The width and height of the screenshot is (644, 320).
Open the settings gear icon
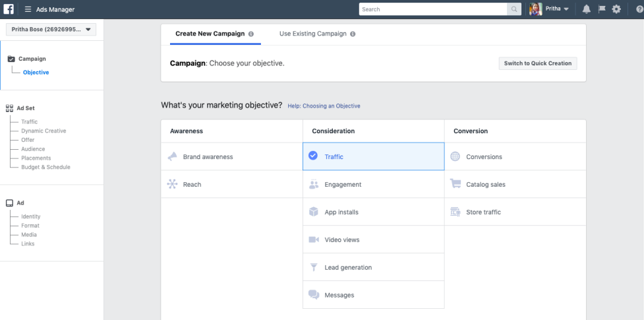tap(616, 9)
